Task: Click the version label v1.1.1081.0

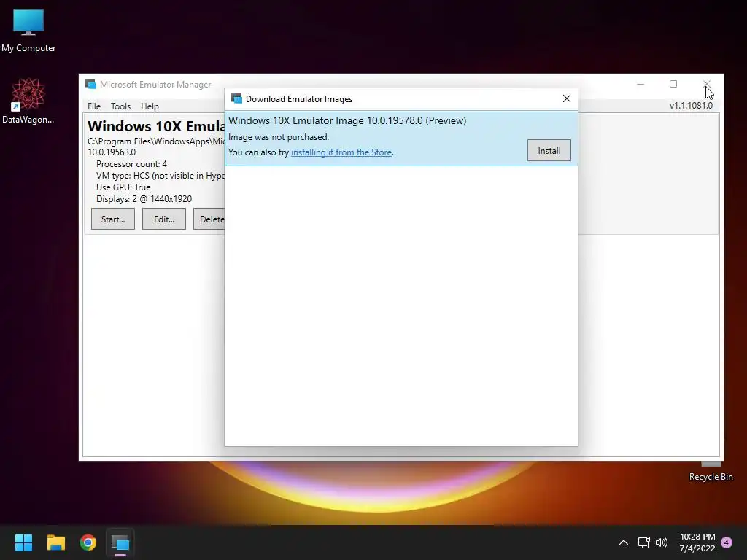Action: tap(691, 106)
